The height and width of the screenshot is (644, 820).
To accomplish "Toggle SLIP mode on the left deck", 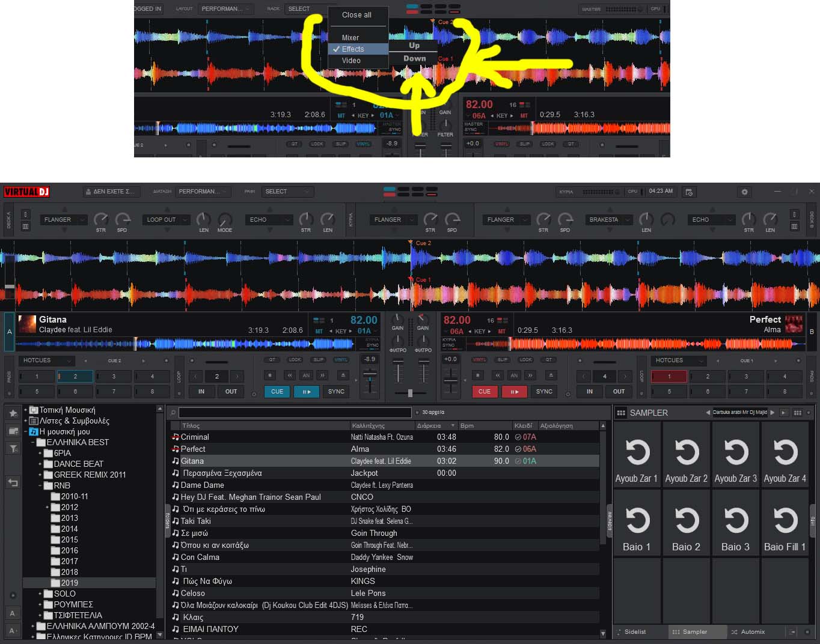I will pos(318,360).
